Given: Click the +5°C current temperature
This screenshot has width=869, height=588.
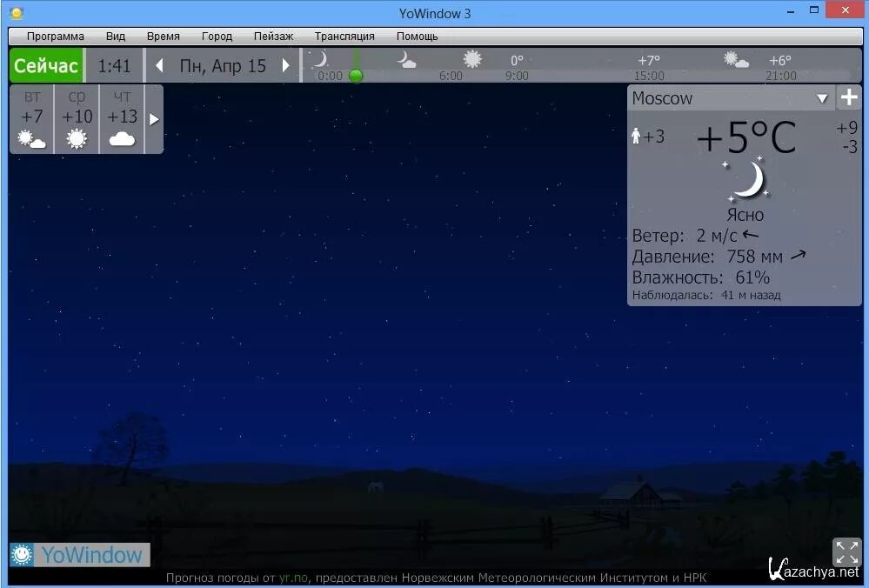Looking at the screenshot, I should (x=746, y=137).
